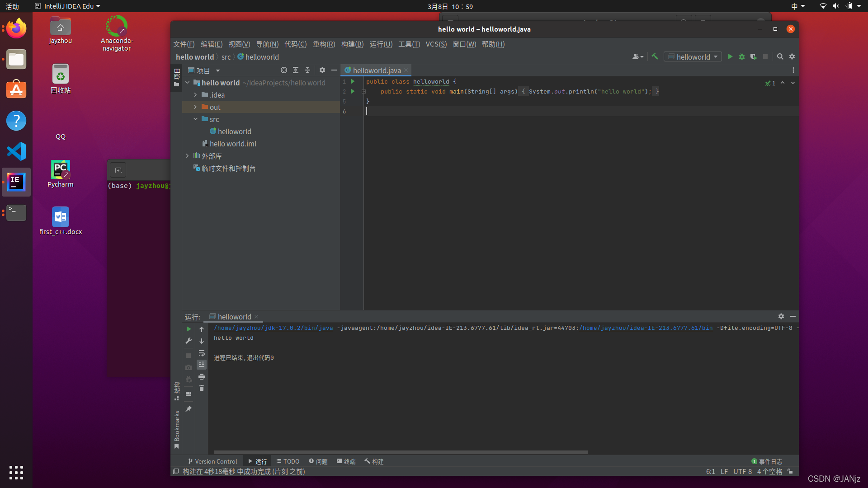Switch to the TODO tool window tab
This screenshot has height=488, width=868.
pyautogui.click(x=288, y=461)
